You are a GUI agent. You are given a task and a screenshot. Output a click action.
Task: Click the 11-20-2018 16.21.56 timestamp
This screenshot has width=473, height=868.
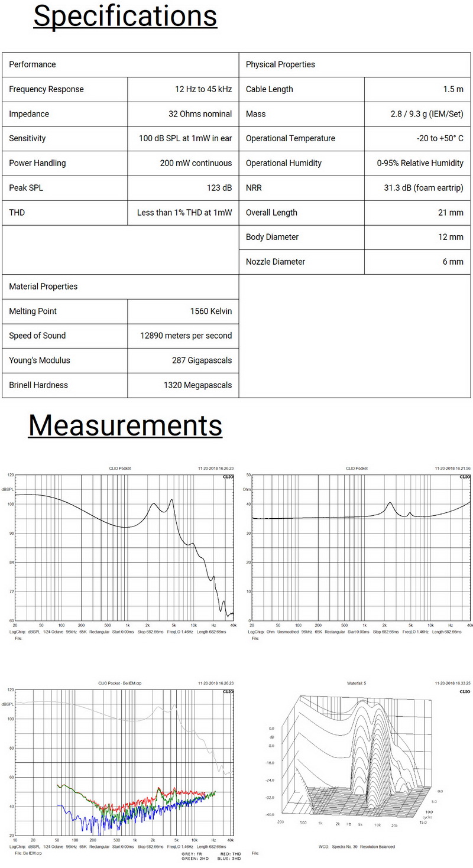[x=452, y=469]
